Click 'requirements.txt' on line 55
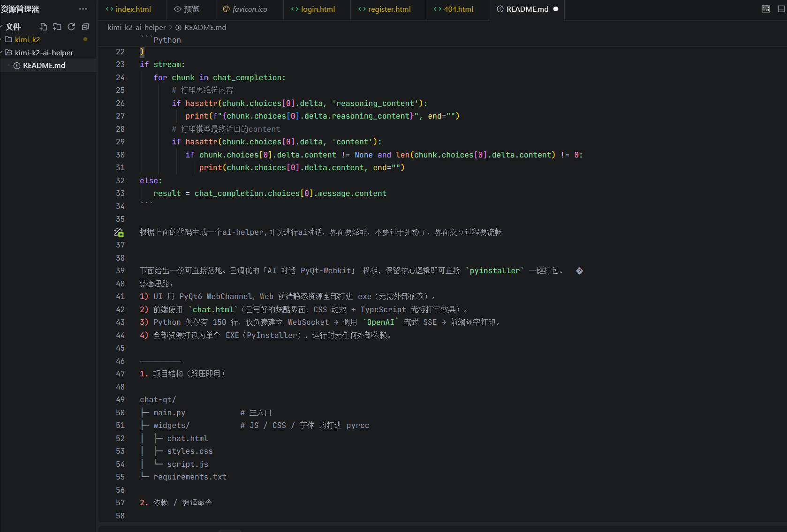787x532 pixels. [x=190, y=477]
